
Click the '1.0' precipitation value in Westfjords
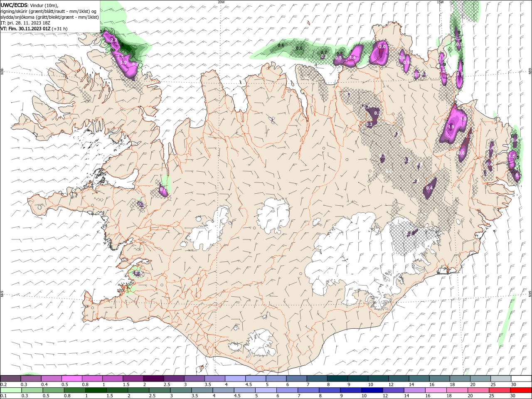click(x=123, y=62)
